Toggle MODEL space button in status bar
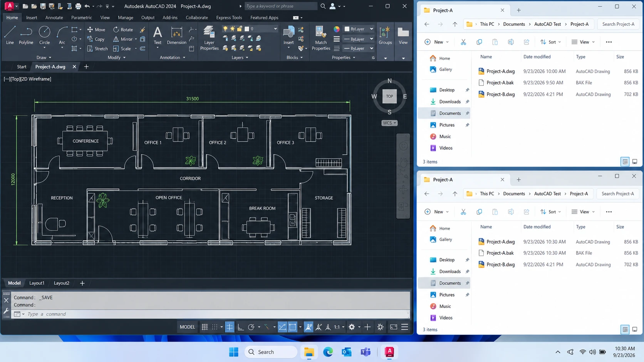 point(188,327)
